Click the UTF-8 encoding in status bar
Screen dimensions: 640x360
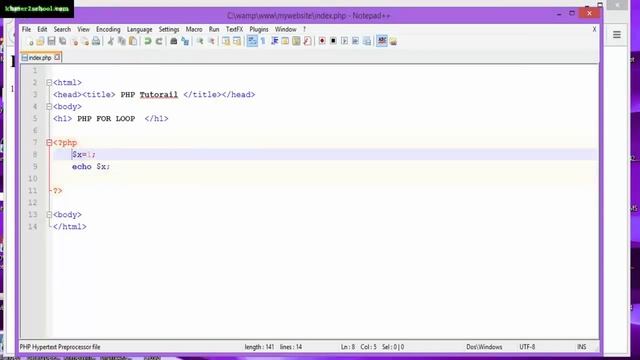[527, 347]
